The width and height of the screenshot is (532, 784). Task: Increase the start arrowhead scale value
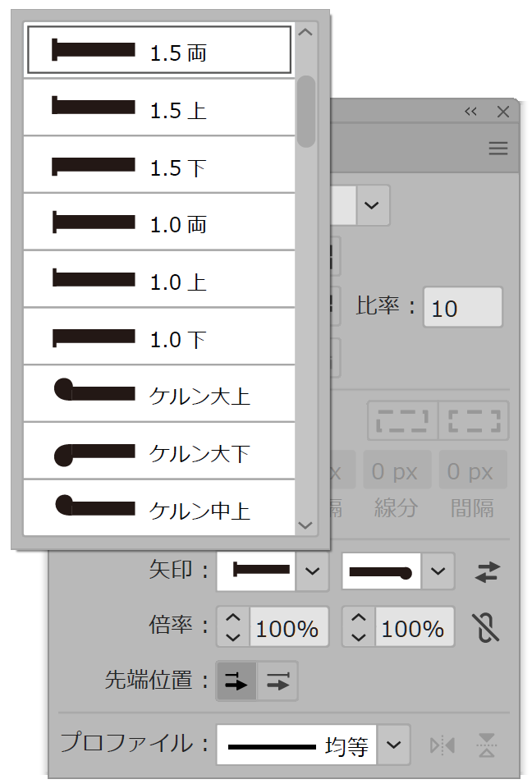point(233,618)
